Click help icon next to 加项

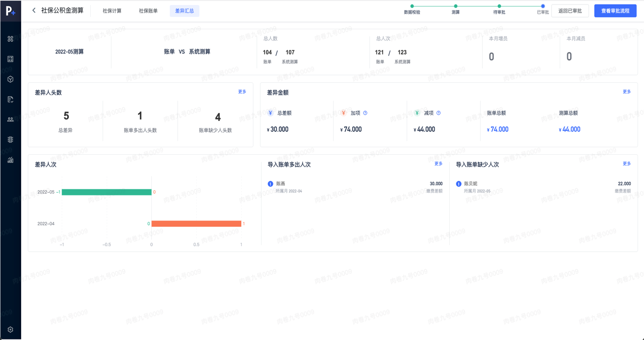pyautogui.click(x=365, y=113)
